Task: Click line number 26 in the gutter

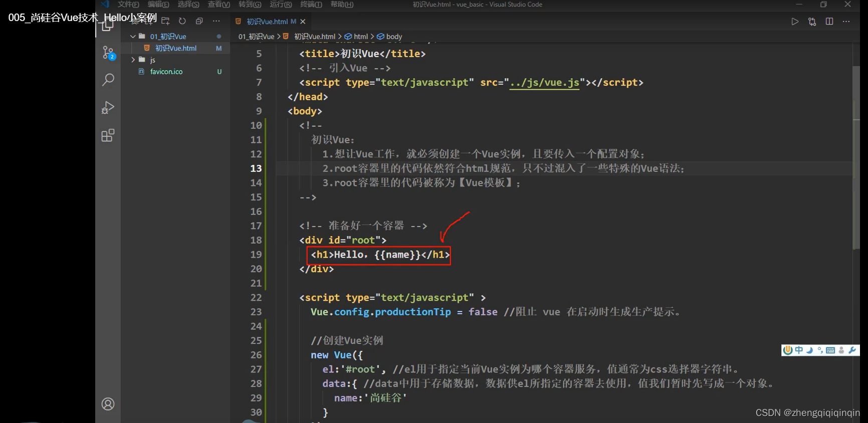Action: pyautogui.click(x=256, y=355)
